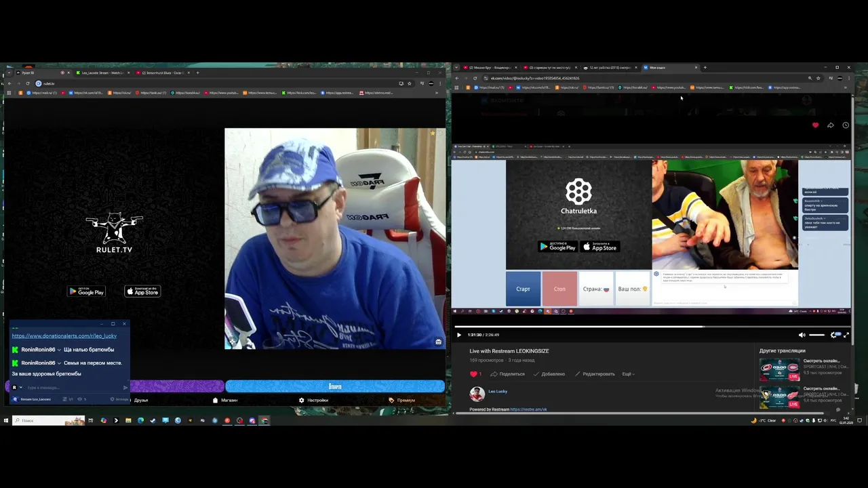This screenshot has height=488, width=868.
Task: Open the donationalerts link in chat popup
Action: pos(64,335)
